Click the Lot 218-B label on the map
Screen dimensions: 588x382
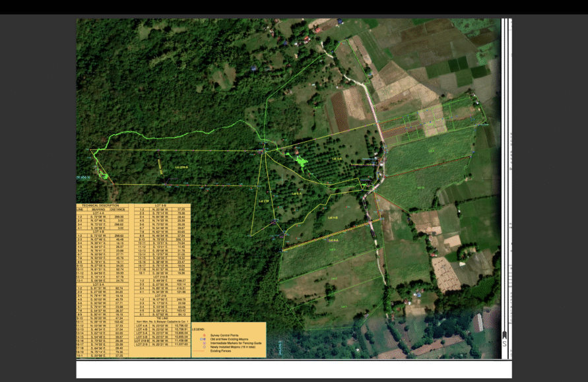[x=181, y=168]
